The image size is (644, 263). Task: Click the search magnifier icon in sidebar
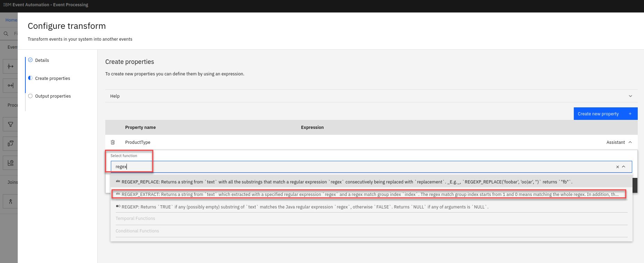coord(6,34)
